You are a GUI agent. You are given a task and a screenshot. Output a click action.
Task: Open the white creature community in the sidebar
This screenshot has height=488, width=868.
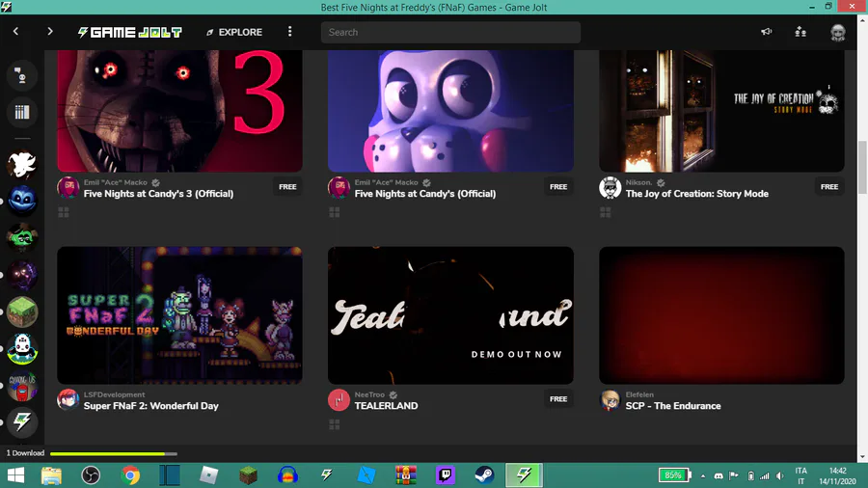point(22,164)
